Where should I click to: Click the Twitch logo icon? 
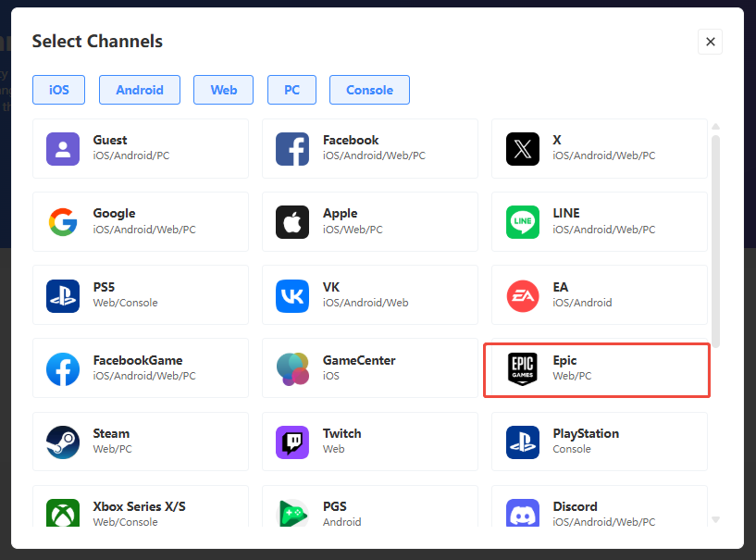pyautogui.click(x=292, y=442)
